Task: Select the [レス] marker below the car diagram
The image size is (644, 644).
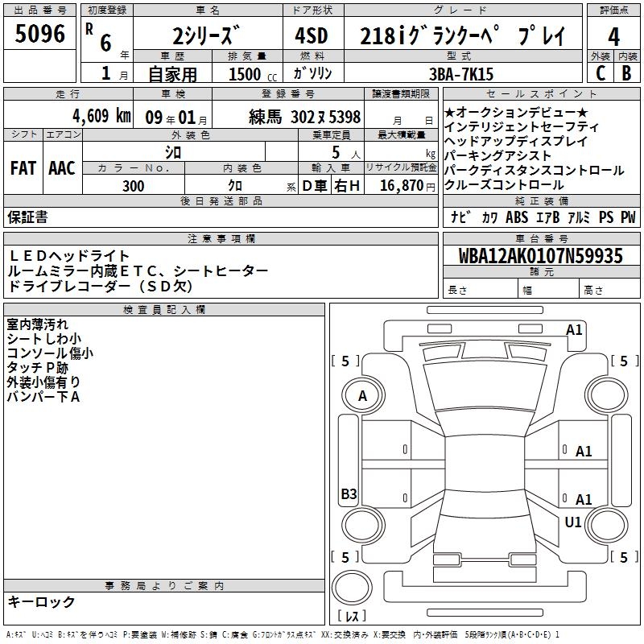Action: [352, 617]
